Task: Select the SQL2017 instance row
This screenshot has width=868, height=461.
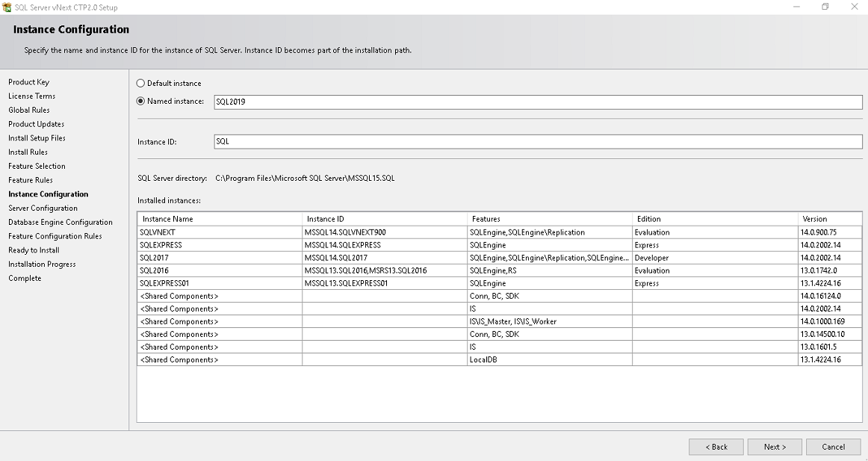Action: click(499, 258)
